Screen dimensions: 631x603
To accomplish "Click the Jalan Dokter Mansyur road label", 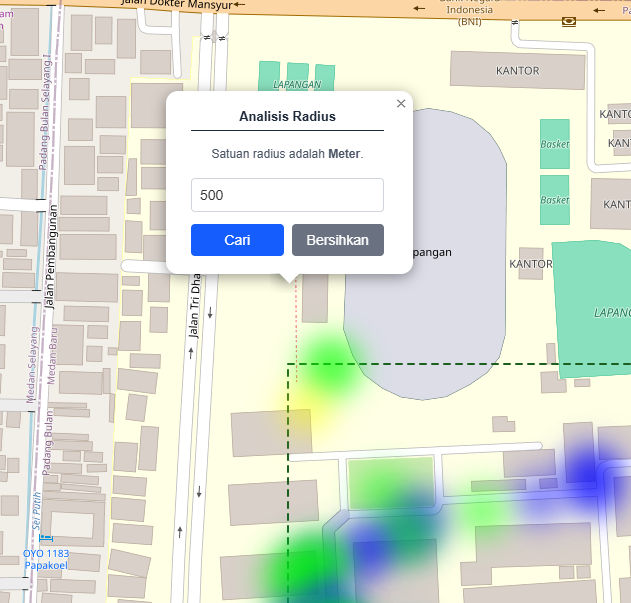I will tap(177, 4).
